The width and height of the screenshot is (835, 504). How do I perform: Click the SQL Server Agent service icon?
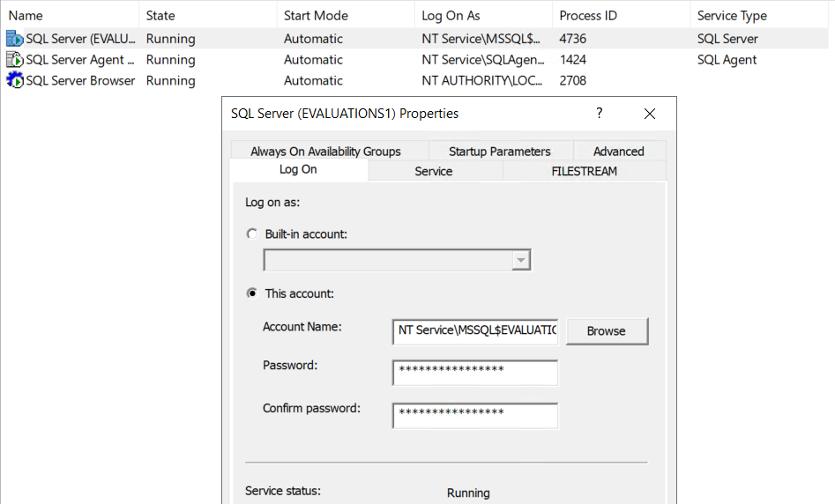click(x=14, y=60)
